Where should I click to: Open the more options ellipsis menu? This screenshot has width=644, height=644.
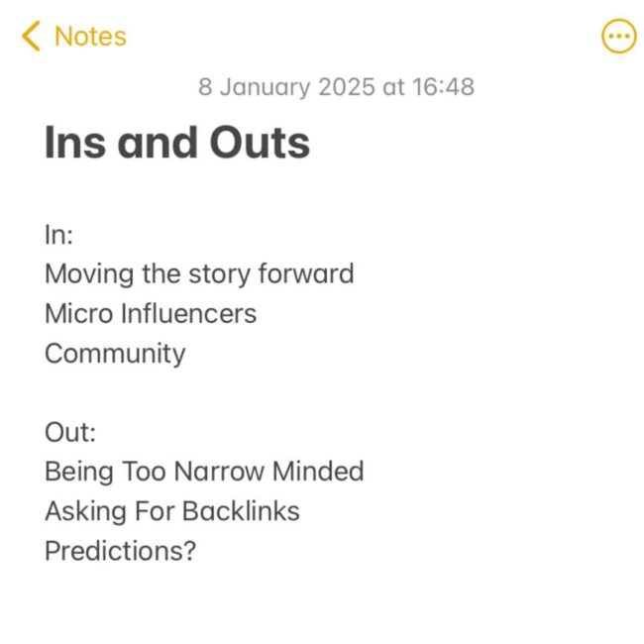tap(619, 37)
